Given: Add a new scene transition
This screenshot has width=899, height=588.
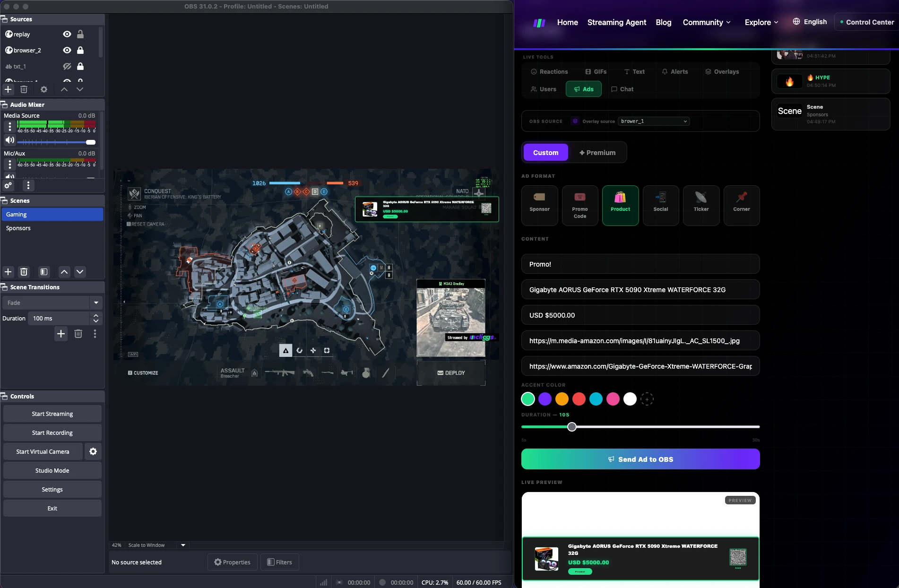Looking at the screenshot, I should [61, 334].
